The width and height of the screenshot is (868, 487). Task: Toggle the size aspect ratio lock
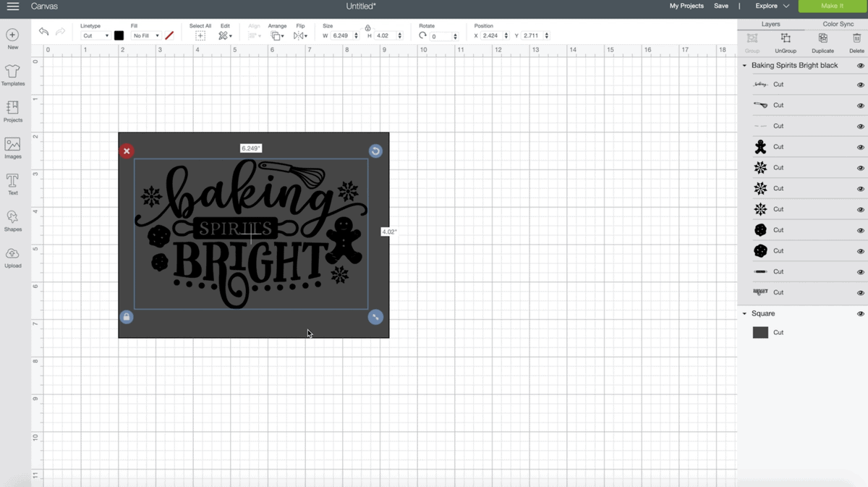point(367,27)
